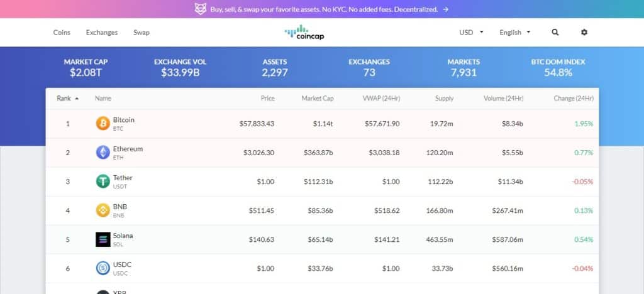The height and width of the screenshot is (294, 644).
Task: Click the BNB coin logo icon
Action: coord(103,210)
